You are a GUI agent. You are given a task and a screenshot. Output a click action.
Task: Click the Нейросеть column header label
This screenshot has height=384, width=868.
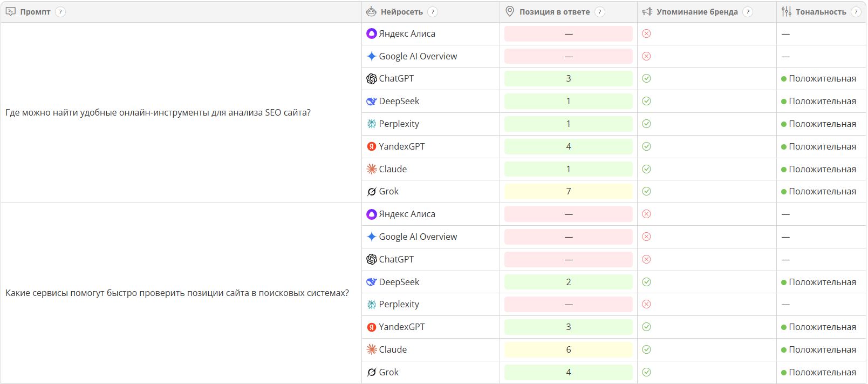click(x=401, y=12)
